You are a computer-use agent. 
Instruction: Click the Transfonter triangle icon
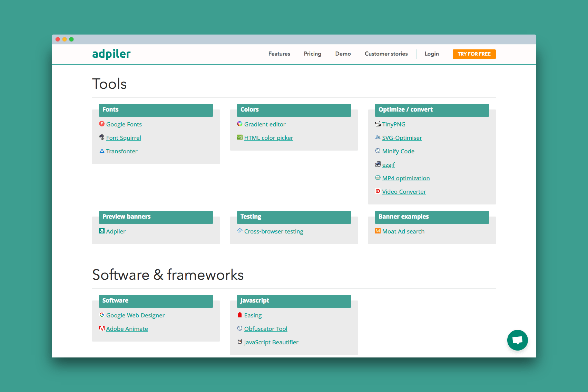(x=102, y=151)
